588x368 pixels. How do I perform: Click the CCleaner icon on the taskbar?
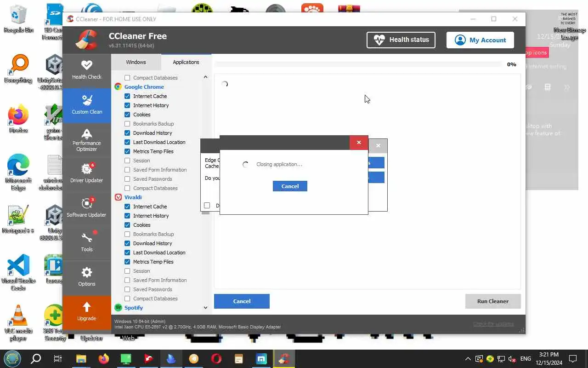click(283, 359)
